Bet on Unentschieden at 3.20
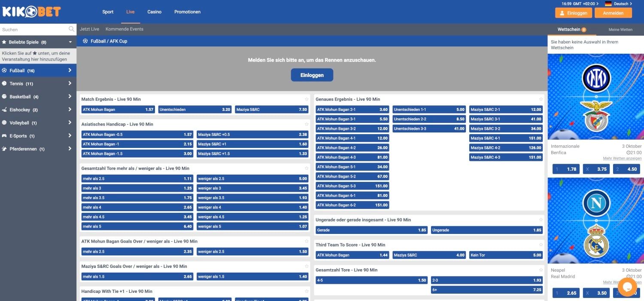This screenshot has height=301, width=644. pos(195,110)
